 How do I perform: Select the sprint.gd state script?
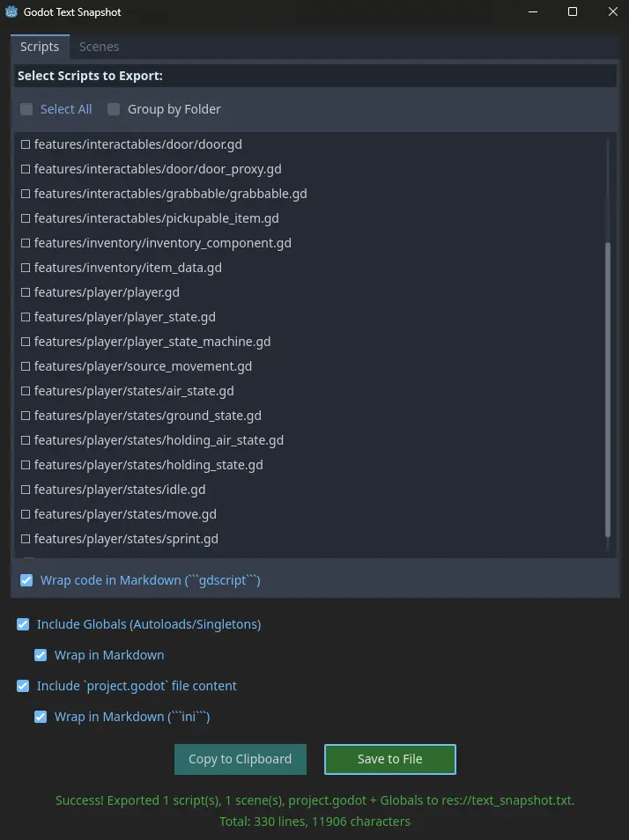(x=26, y=539)
